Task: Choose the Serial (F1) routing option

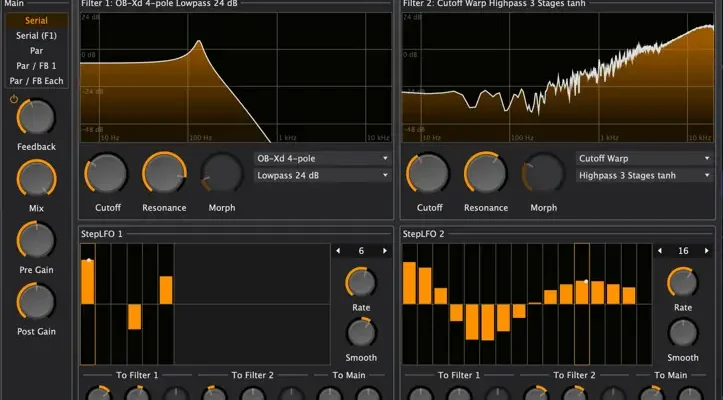Action: [x=37, y=35]
